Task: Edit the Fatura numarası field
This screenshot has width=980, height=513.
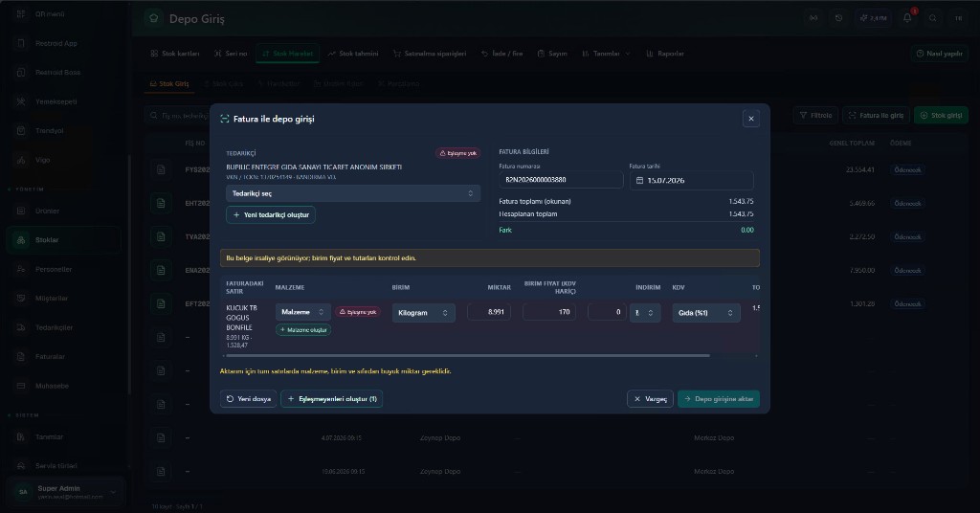Action: (561, 180)
